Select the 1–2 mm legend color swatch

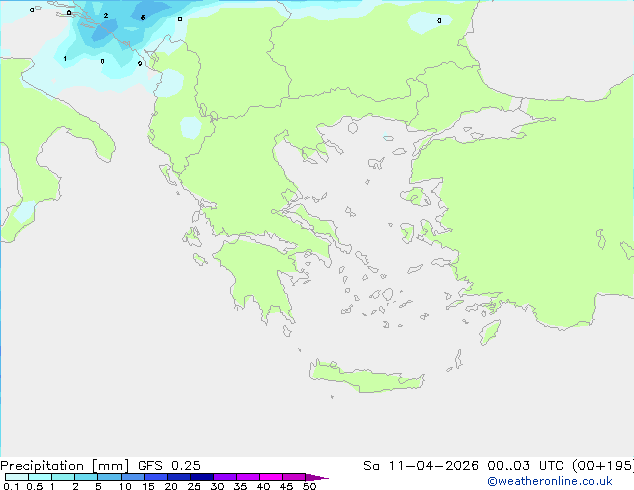click(63, 477)
